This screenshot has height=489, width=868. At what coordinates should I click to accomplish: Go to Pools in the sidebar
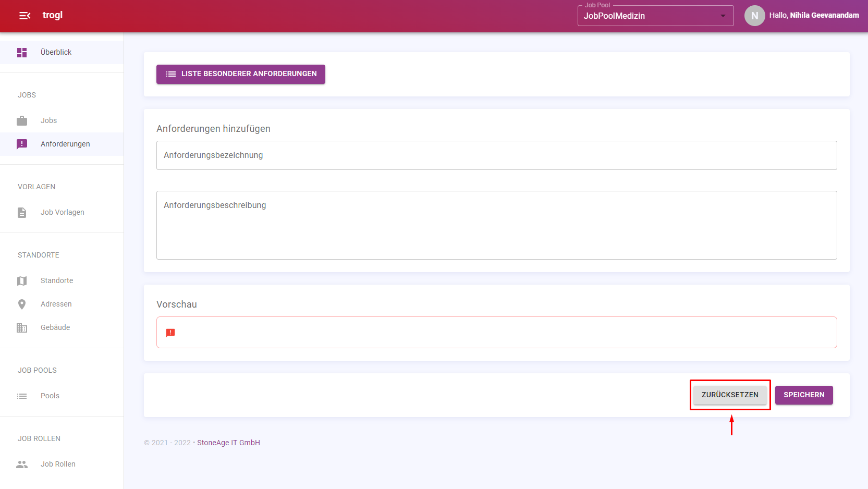point(62,396)
